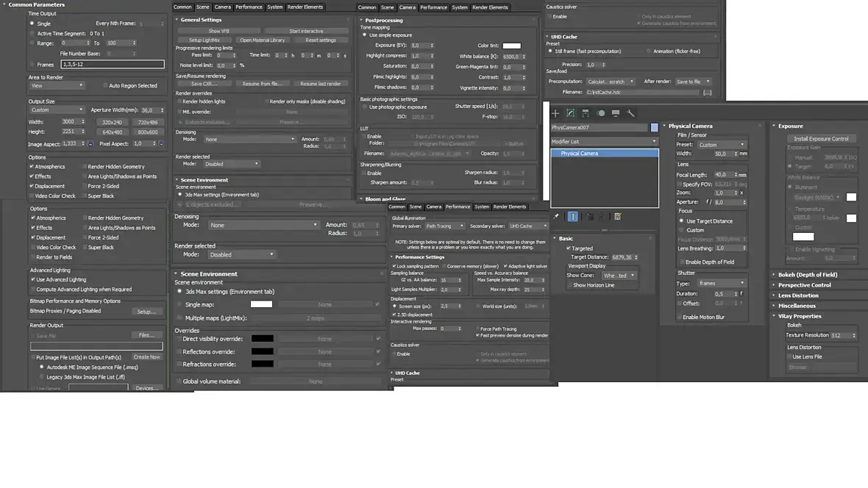868x488 pixels.
Task: Open the Area to Render View dropdown
Action: pyautogui.click(x=57, y=85)
